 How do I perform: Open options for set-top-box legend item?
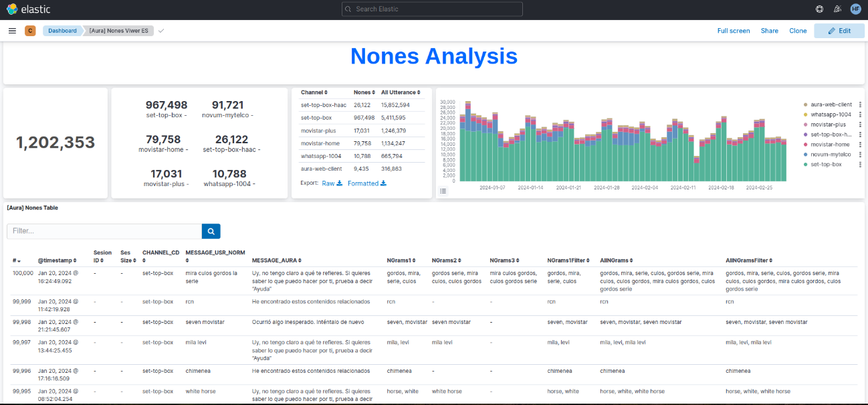(x=860, y=164)
